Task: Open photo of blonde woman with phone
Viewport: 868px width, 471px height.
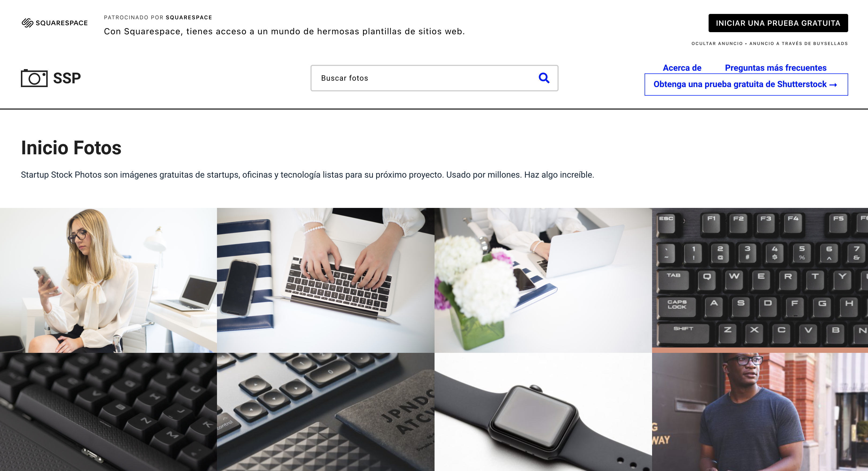Action: pyautogui.click(x=108, y=280)
